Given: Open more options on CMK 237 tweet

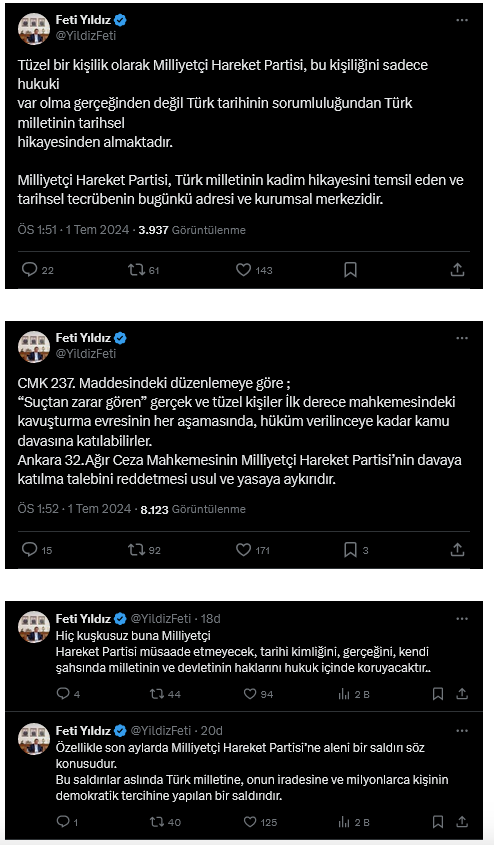Looking at the screenshot, I should (x=462, y=338).
